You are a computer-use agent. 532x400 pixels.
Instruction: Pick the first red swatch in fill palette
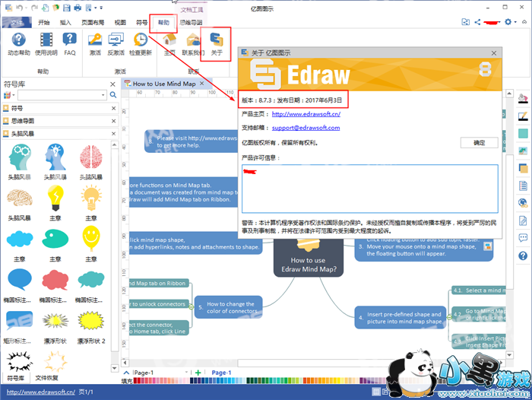[135, 381]
